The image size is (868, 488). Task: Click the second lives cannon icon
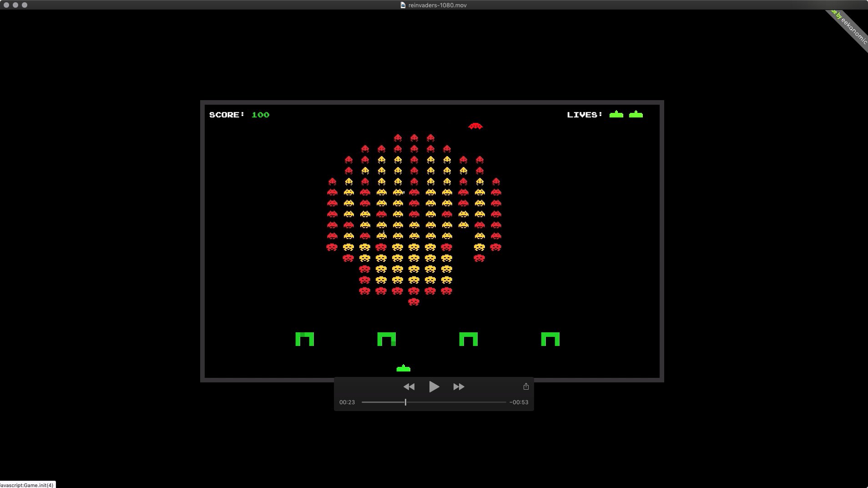[636, 114]
